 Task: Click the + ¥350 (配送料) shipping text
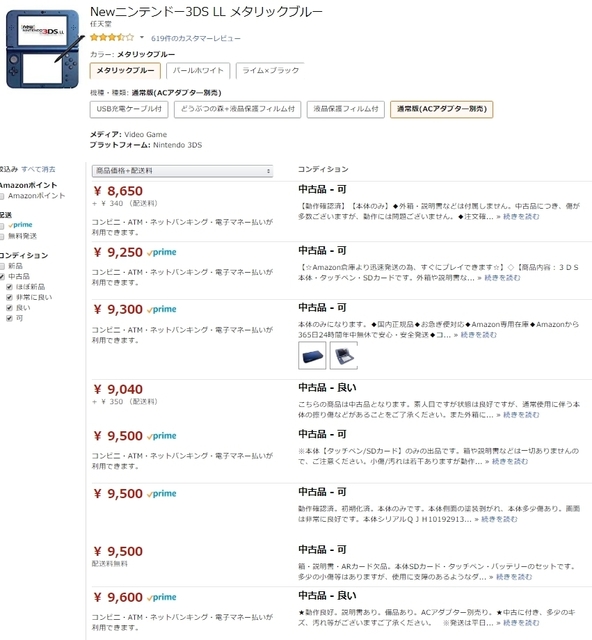(x=125, y=402)
